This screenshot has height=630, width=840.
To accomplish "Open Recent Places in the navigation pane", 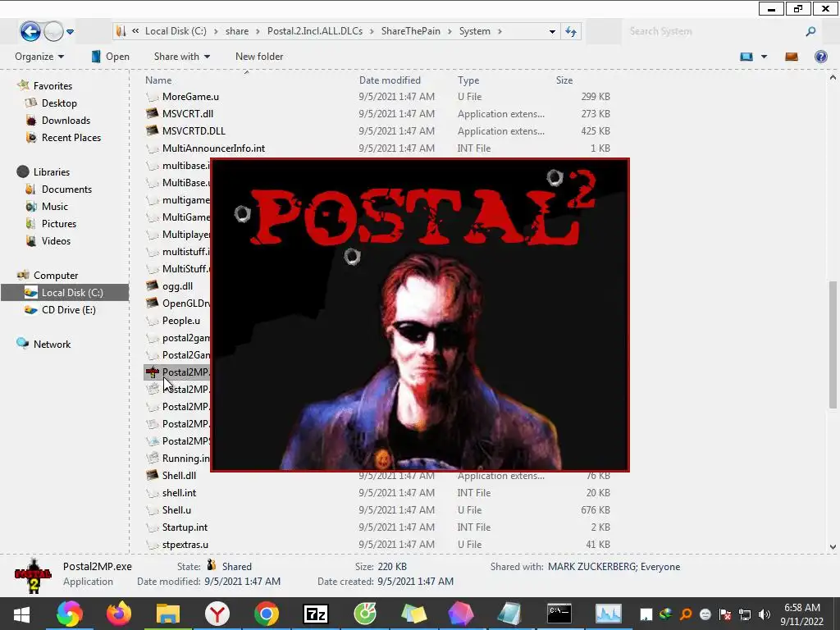I will [71, 138].
